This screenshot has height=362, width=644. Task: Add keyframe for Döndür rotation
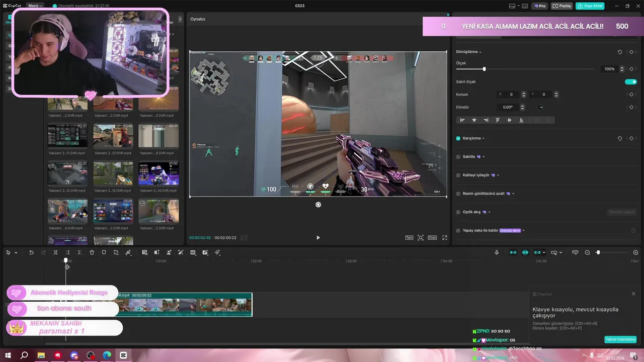click(631, 107)
